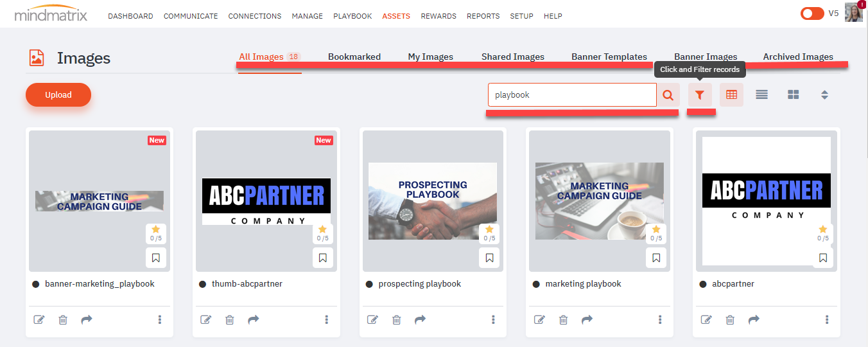
Task: Toggle the V5 version switch
Action: point(812,13)
